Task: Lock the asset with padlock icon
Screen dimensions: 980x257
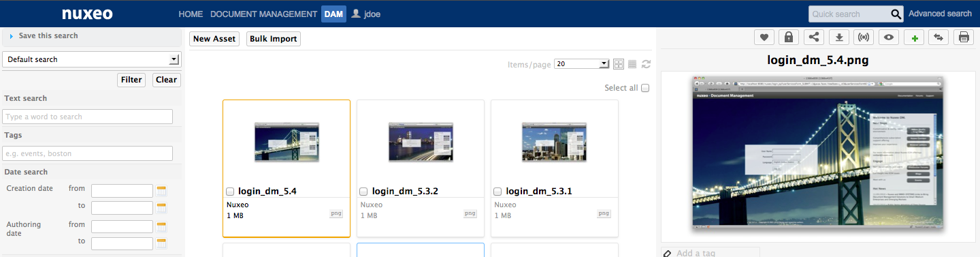Action: point(789,37)
